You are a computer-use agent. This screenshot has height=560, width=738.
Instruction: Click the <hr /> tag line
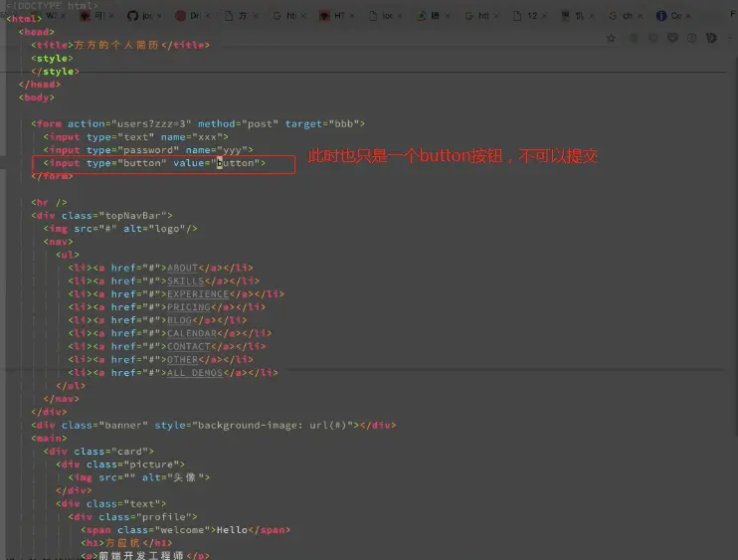[x=49, y=202]
